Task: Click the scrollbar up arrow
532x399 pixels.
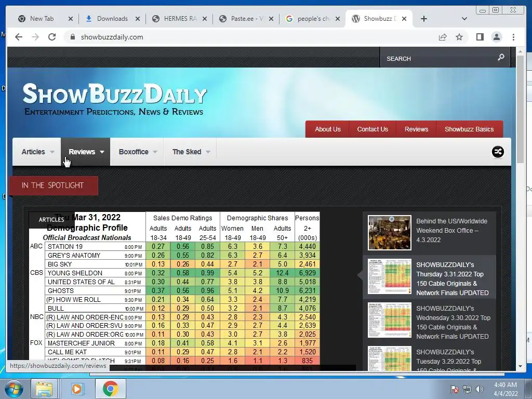Action: (521, 51)
